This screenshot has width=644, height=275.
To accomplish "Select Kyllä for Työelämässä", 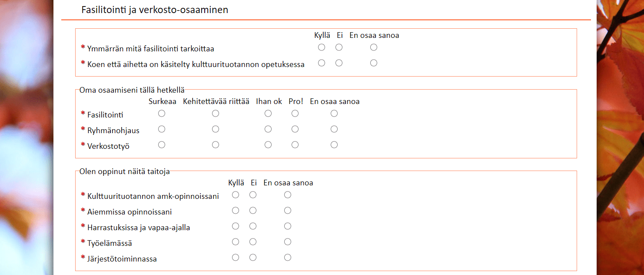I will point(236,242).
